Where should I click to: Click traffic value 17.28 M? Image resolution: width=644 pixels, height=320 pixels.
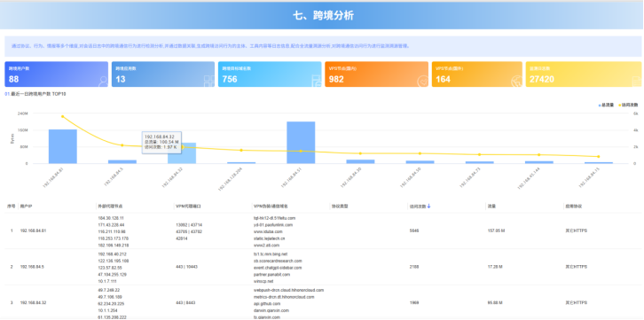[x=495, y=267]
